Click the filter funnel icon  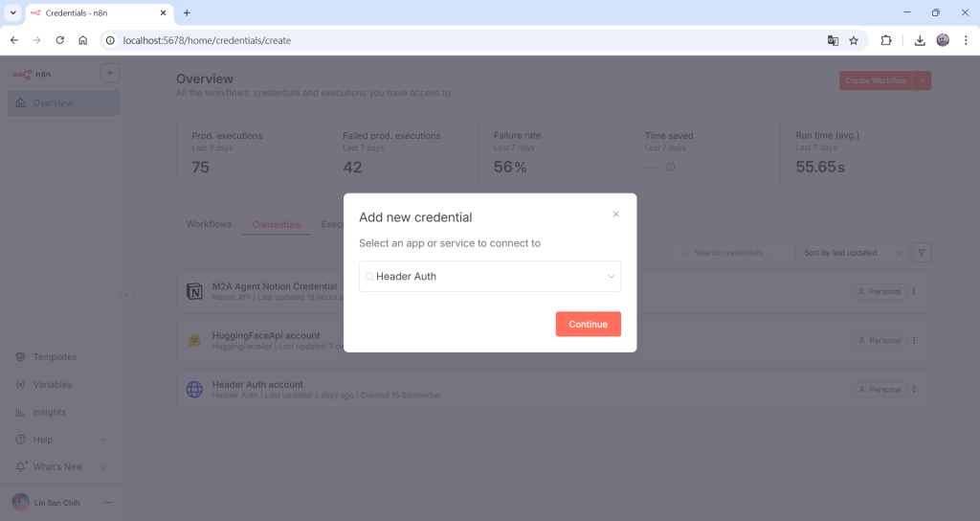point(922,253)
